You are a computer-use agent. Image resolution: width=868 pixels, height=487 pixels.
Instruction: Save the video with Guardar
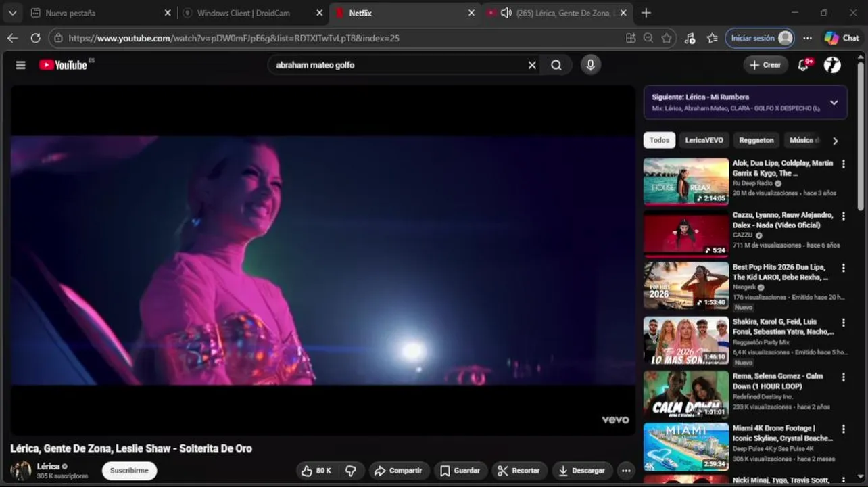[460, 471]
